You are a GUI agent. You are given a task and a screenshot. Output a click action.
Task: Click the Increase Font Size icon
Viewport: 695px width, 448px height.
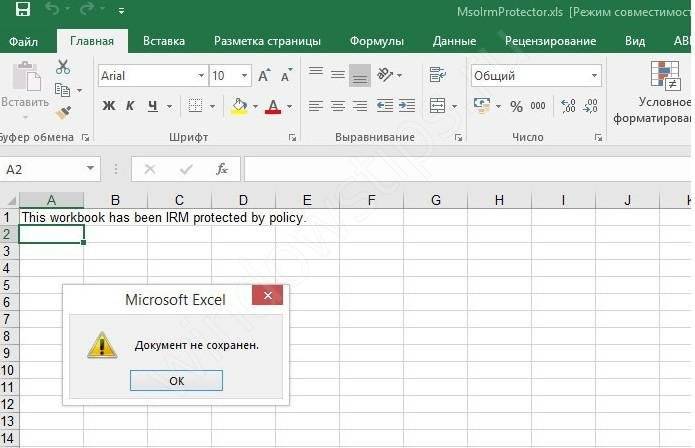[x=264, y=76]
